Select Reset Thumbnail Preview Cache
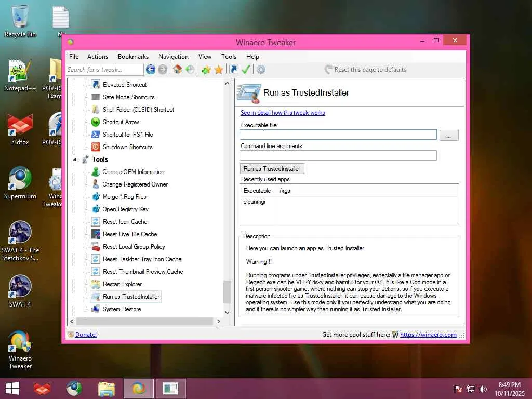532x399 pixels. (143, 272)
